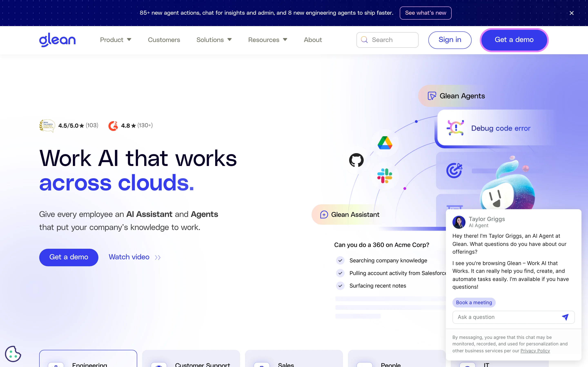
Task: Click Taylor Griggs avatar in chat
Action: point(459,222)
